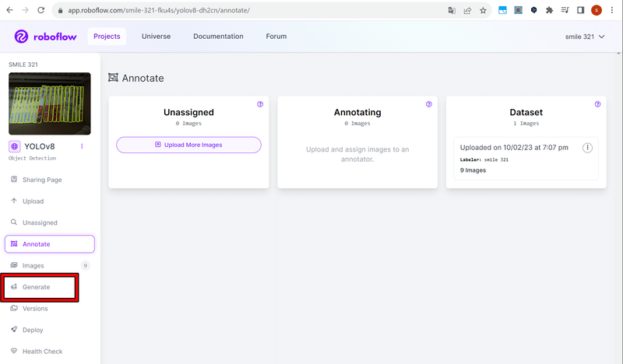Image resolution: width=623 pixels, height=364 pixels.
Task: Open the Chrome three-dot menu
Action: coord(612,10)
